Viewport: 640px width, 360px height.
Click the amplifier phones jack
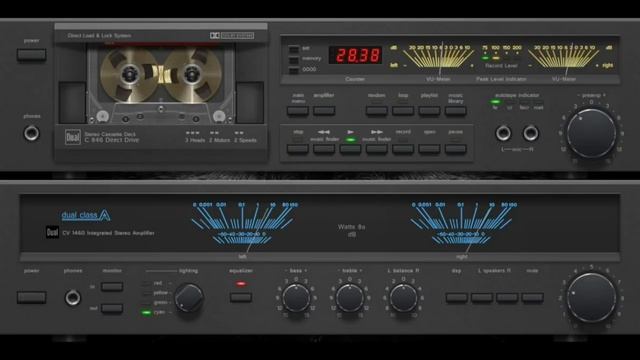[x=73, y=298]
